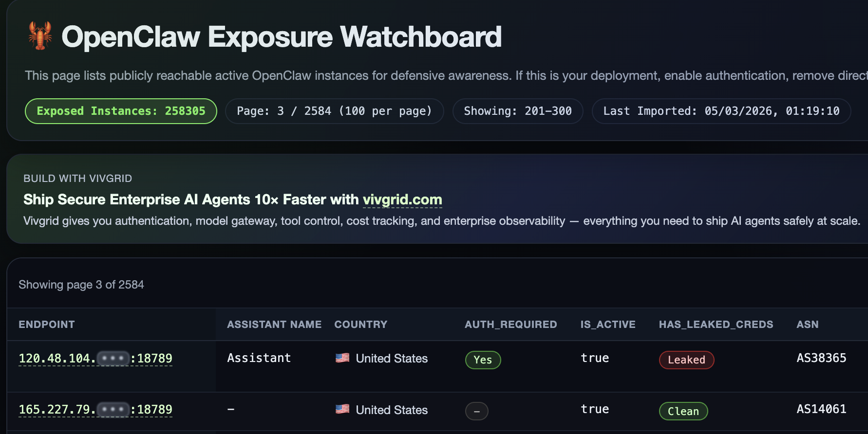Click the red Leaked status badge
This screenshot has height=434, width=868.
686,360
